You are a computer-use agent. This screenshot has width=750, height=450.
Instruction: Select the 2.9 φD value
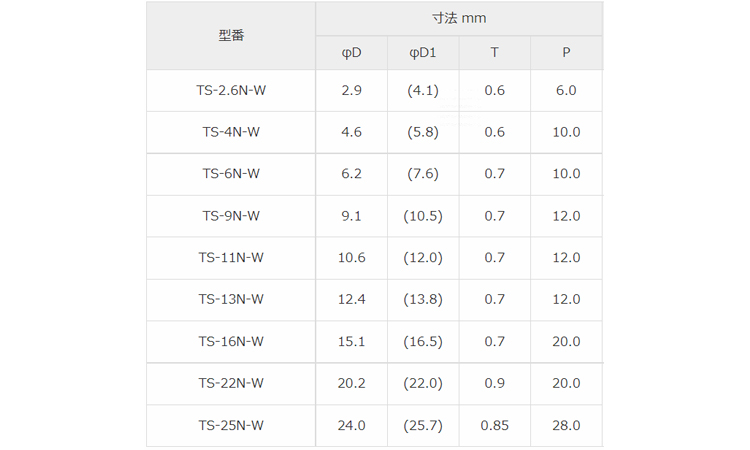point(351,90)
